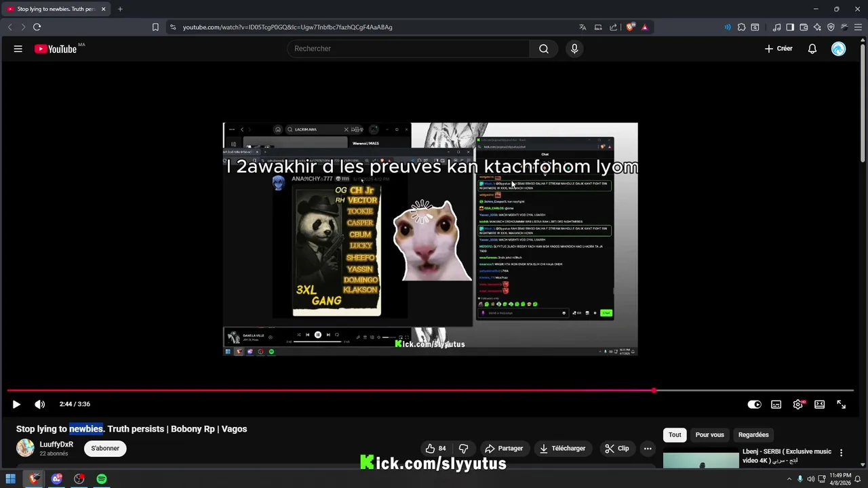Image resolution: width=868 pixels, height=488 pixels.
Task: Show hidden system tray icons
Action: point(788,479)
